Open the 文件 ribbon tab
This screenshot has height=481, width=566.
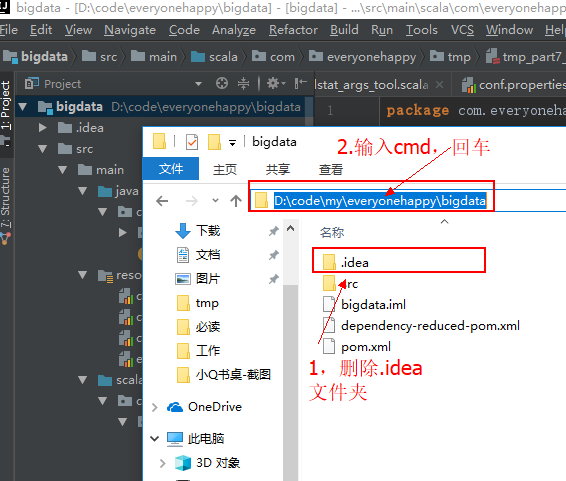(171, 169)
